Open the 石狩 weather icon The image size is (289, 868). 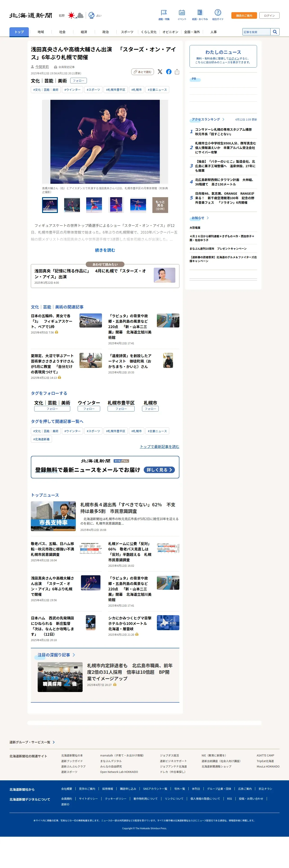pyautogui.click(x=75, y=16)
